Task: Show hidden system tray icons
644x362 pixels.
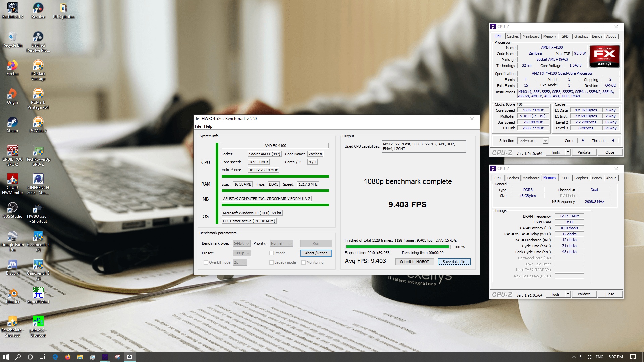Action: [x=573, y=357]
